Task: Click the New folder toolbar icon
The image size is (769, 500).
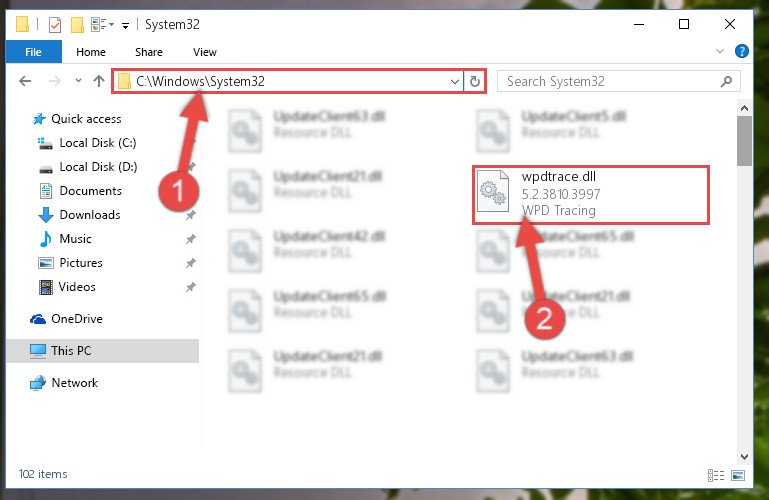Action: point(77,25)
